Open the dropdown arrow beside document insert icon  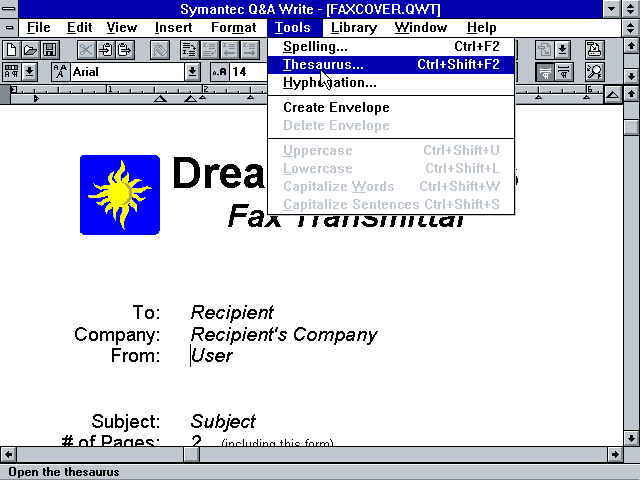[563, 50]
